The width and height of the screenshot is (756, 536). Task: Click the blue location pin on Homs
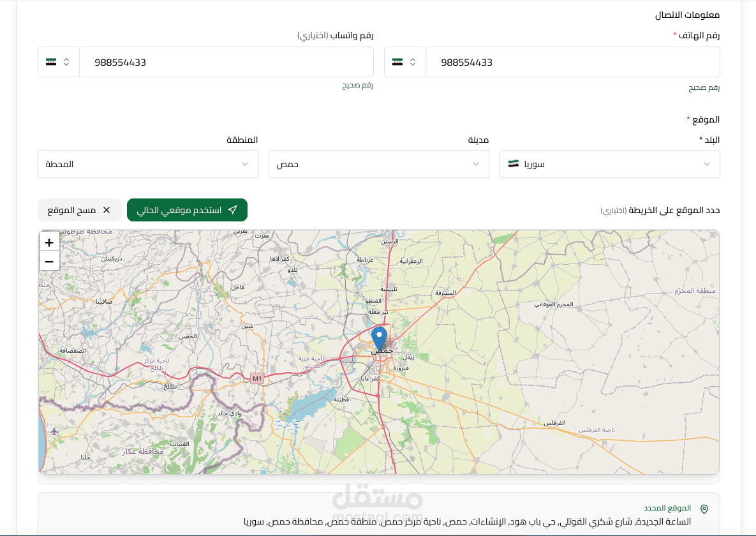coord(380,338)
